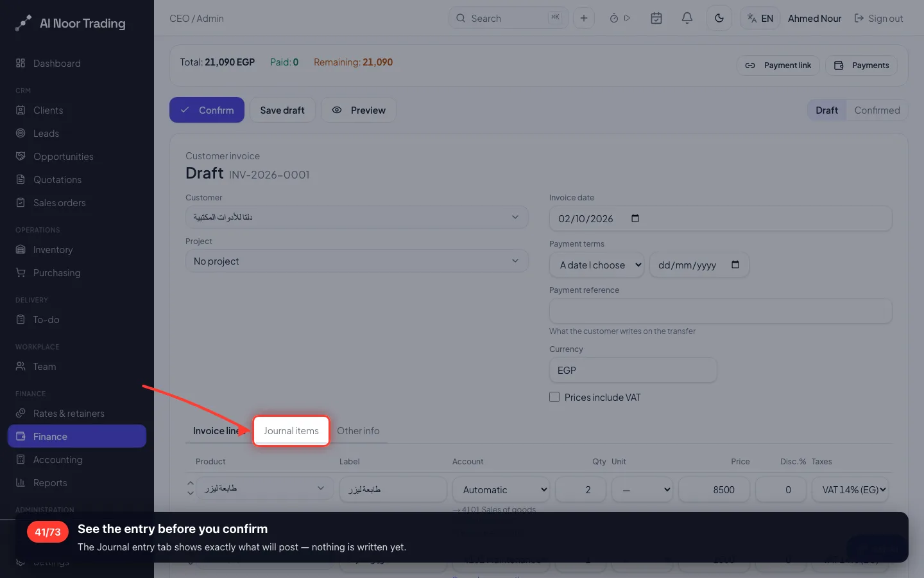This screenshot has width=924, height=578.
Task: Open the VAT 14% (EG) taxes dropdown
Action: coord(850,489)
